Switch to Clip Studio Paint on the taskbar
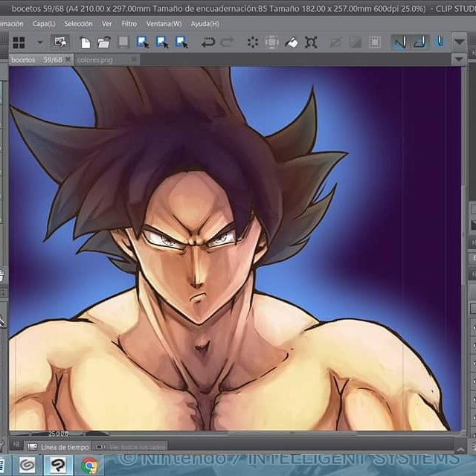476x476 pixels. tap(58, 465)
